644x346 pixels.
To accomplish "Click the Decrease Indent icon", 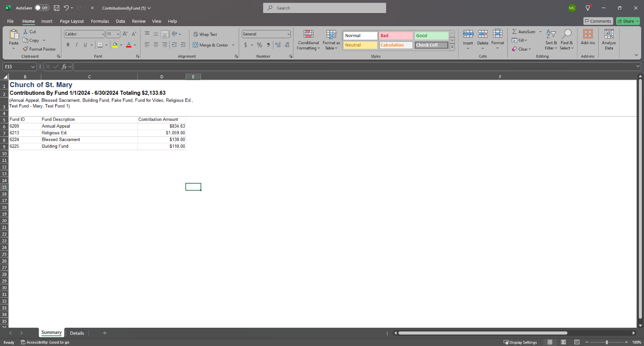I will [174, 45].
